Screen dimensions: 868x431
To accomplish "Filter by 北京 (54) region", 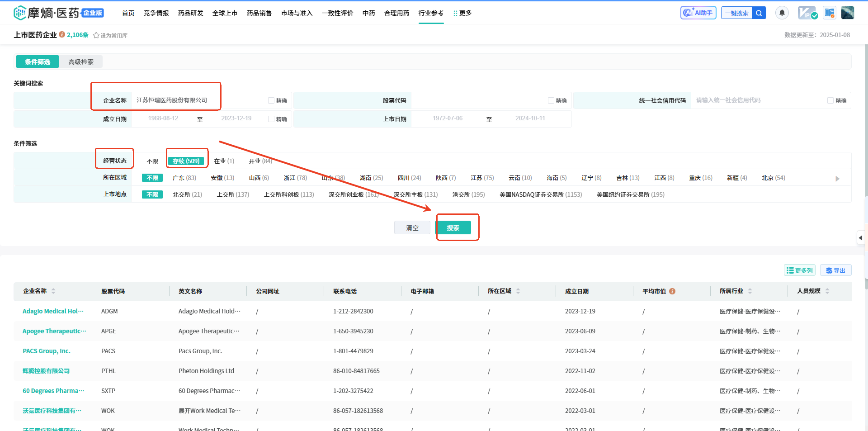I will pyautogui.click(x=774, y=178).
